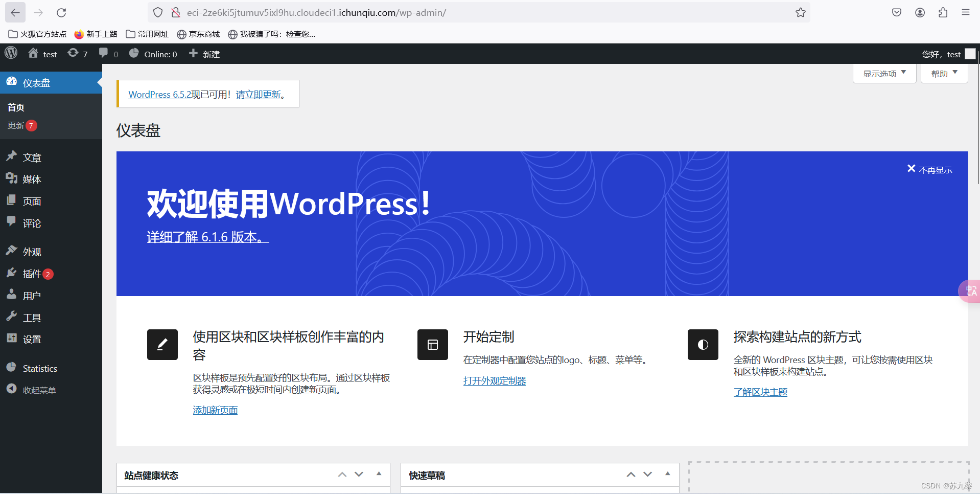Image resolution: width=980 pixels, height=494 pixels.
Task: Open the 新建 (New) plus menu
Action: tap(204, 54)
